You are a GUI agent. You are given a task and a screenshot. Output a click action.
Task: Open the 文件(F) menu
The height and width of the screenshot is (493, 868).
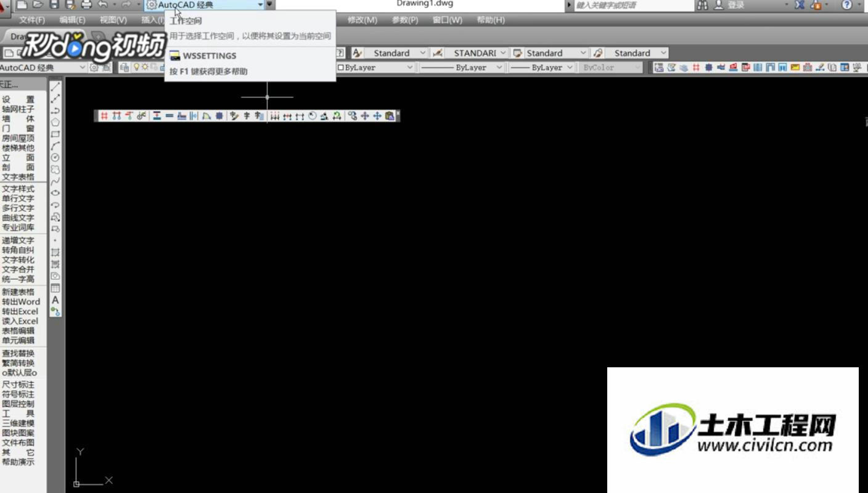tap(32, 20)
